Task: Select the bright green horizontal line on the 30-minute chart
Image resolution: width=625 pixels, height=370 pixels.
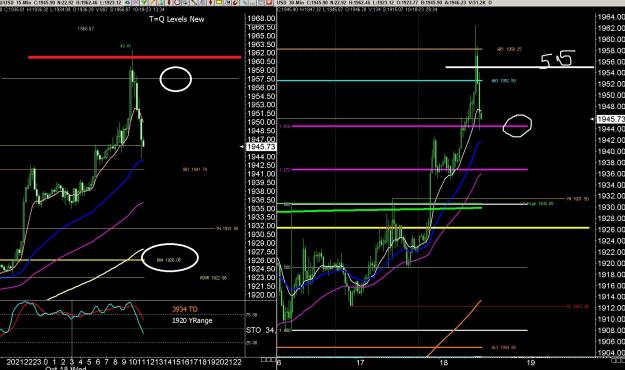Action: [379, 210]
